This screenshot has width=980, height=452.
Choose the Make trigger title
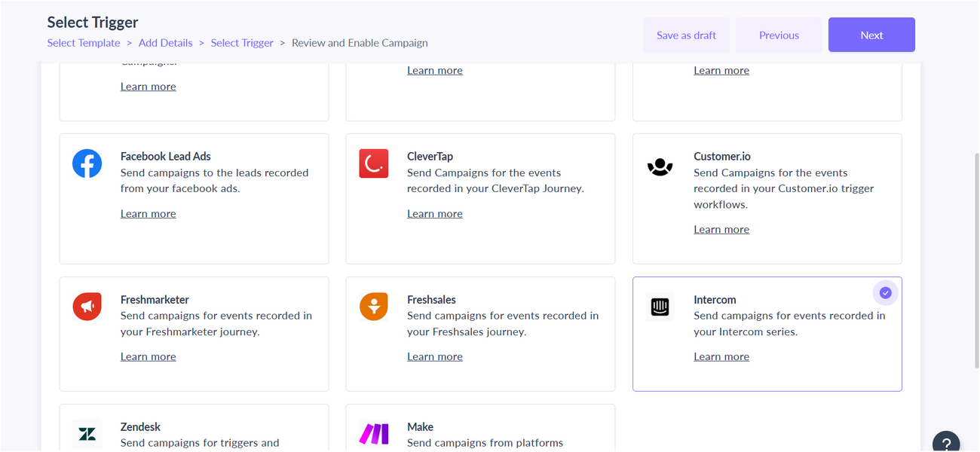pyautogui.click(x=420, y=427)
